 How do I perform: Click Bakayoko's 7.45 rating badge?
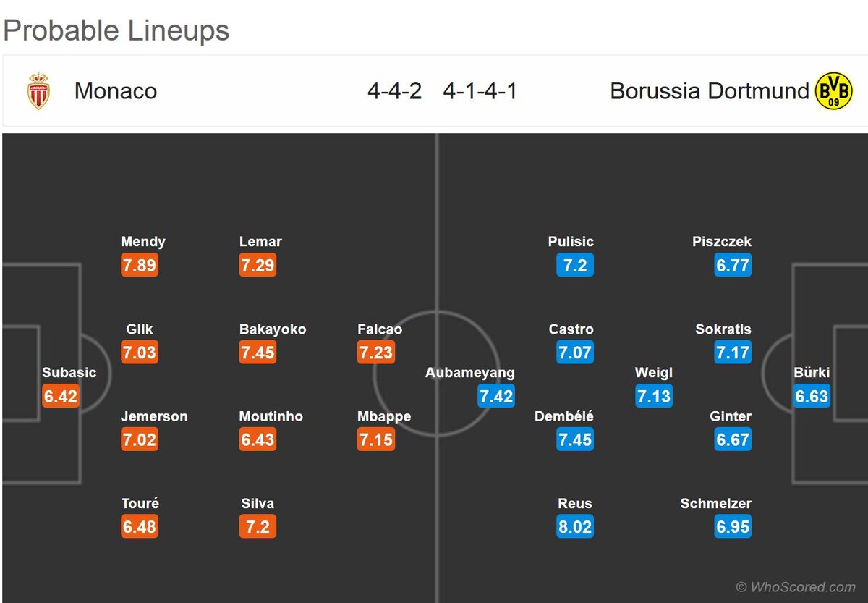tap(258, 353)
